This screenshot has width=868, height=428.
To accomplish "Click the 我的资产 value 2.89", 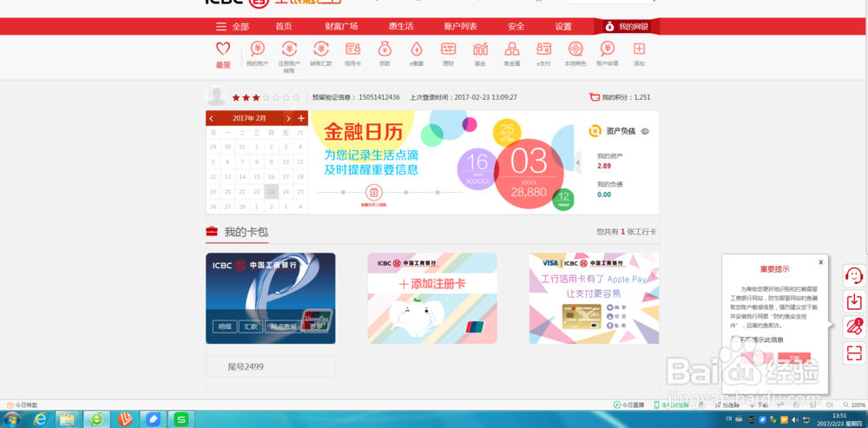I will (x=604, y=166).
